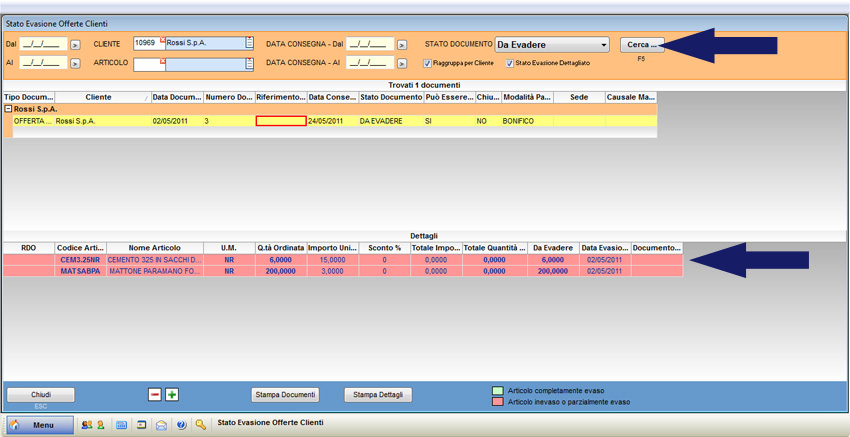
Task: Open the envelope mail icon
Action: pos(161,425)
